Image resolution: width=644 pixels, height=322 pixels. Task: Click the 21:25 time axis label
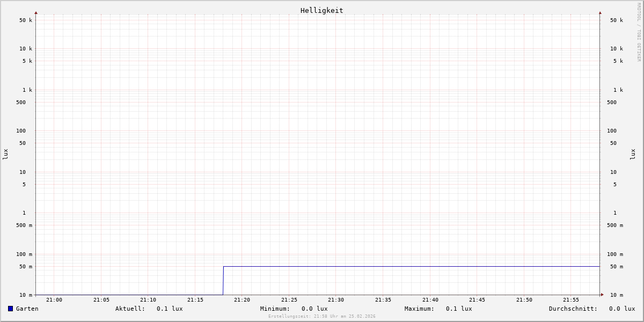pyautogui.click(x=289, y=300)
